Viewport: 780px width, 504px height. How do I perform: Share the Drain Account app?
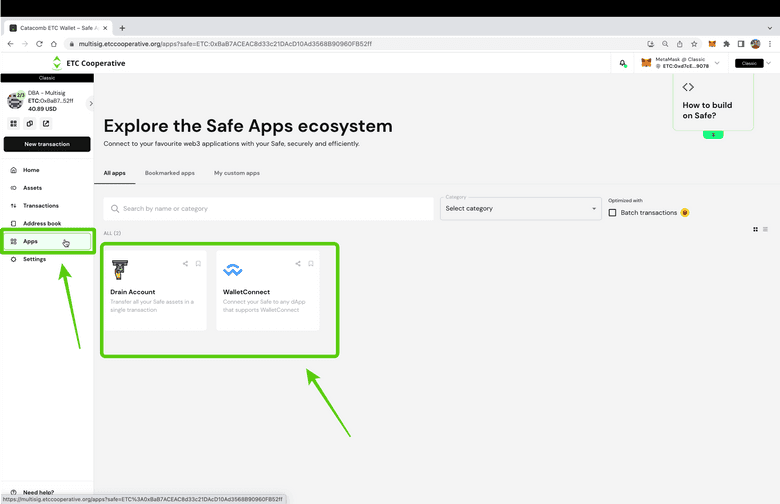tap(185, 264)
